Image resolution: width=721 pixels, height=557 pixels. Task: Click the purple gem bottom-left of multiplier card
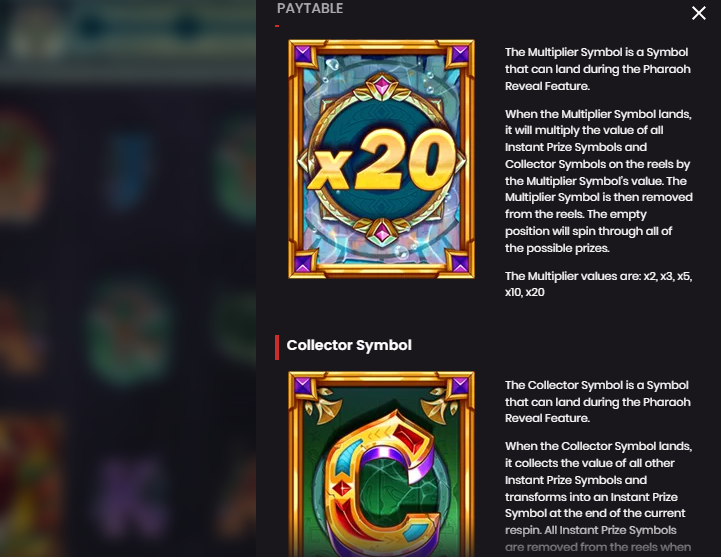click(303, 264)
